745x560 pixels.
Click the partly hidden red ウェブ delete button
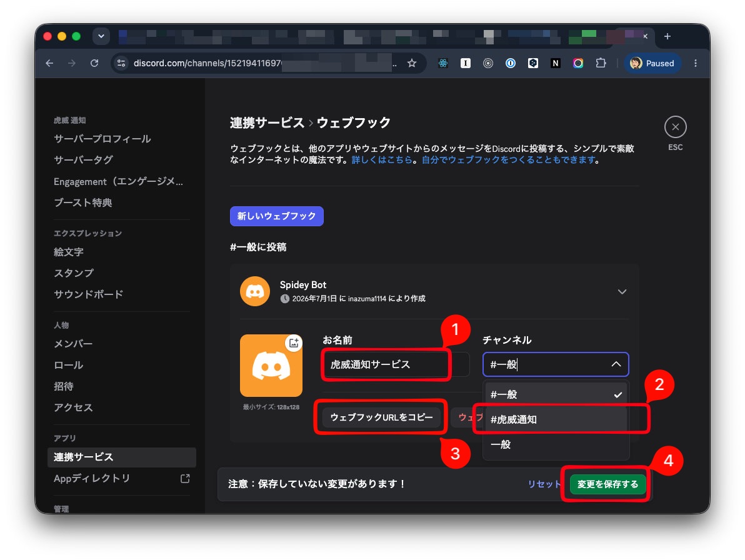pos(467,417)
